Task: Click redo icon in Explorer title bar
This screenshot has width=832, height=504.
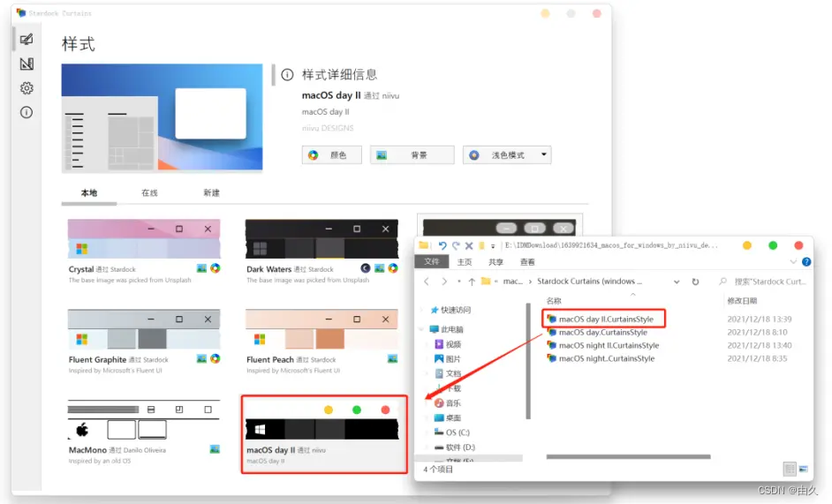Action: (456, 245)
